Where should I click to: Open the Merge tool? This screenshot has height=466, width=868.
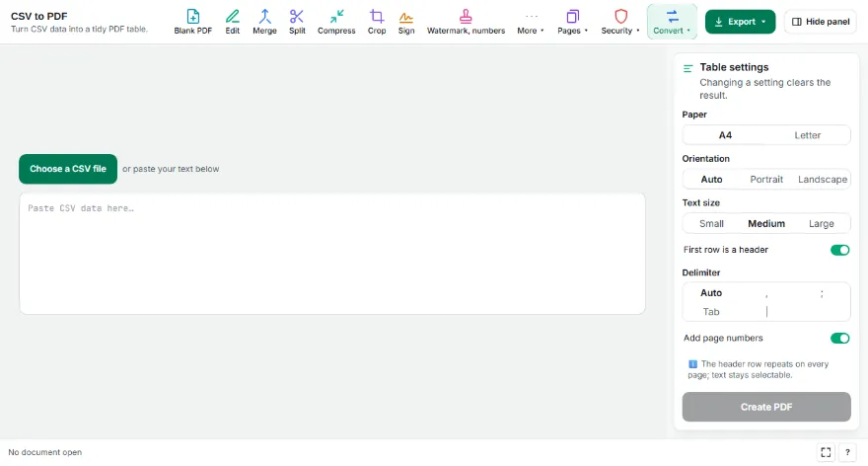264,22
